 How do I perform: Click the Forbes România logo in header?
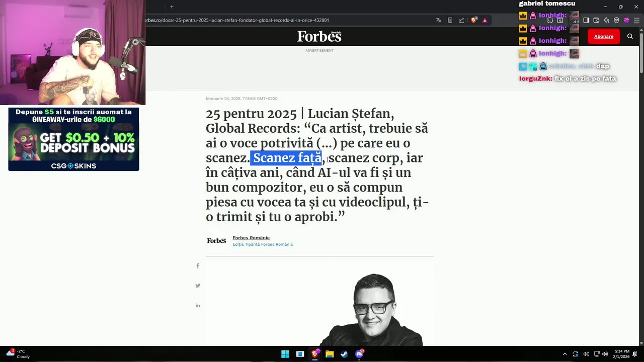(x=319, y=36)
